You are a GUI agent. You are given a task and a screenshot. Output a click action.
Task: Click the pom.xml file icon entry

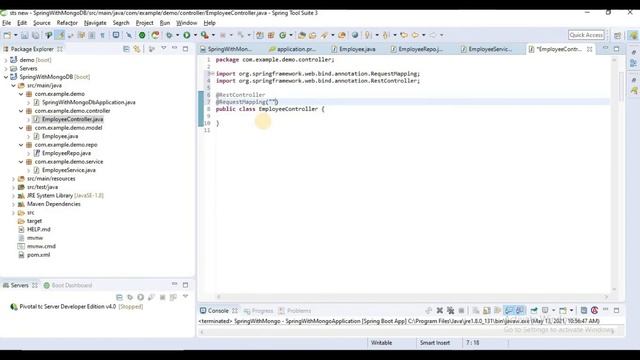pos(34,255)
